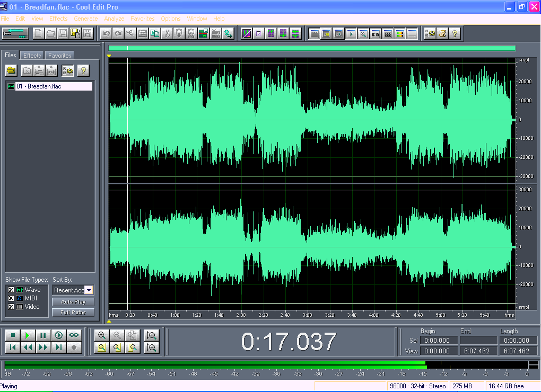The height and width of the screenshot is (392, 541).
Task: Click Zoom to Selection yellow magnifier
Action: click(x=102, y=347)
